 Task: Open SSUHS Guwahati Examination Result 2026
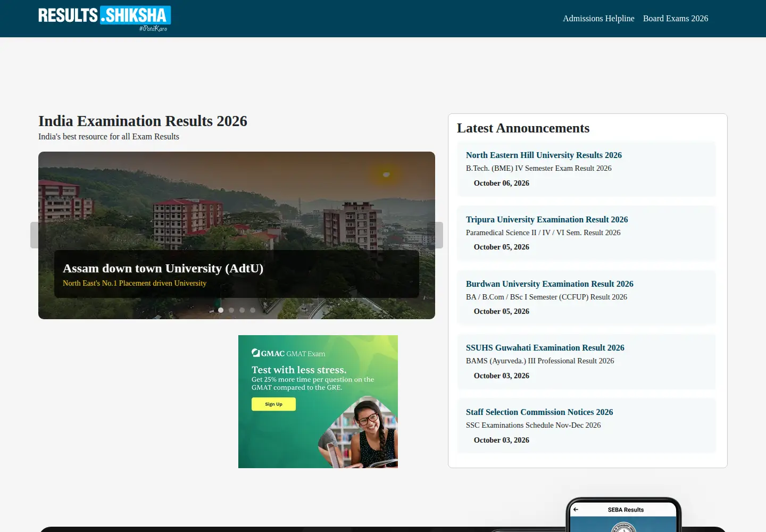[x=545, y=348]
